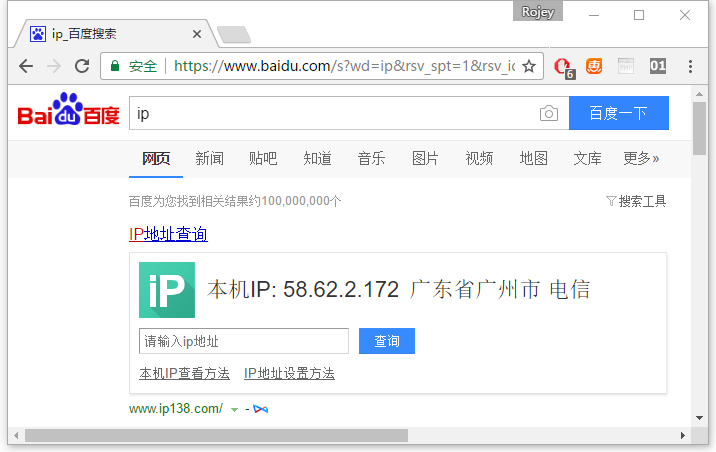Click the faded PHP extension icon
This screenshot has height=452, width=716.
click(626, 66)
